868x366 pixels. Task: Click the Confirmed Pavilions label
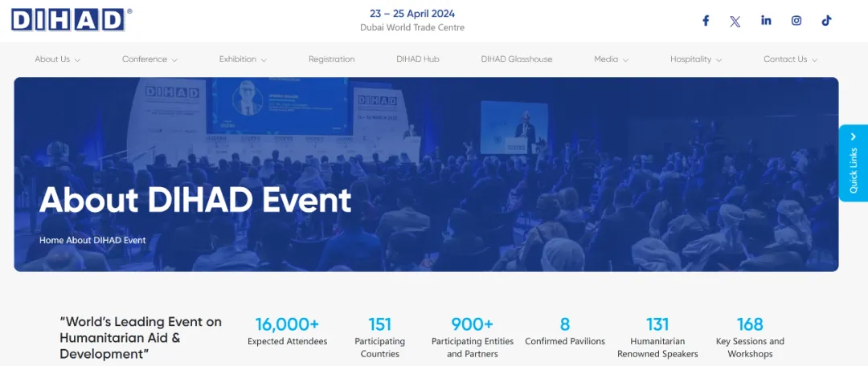point(565,342)
